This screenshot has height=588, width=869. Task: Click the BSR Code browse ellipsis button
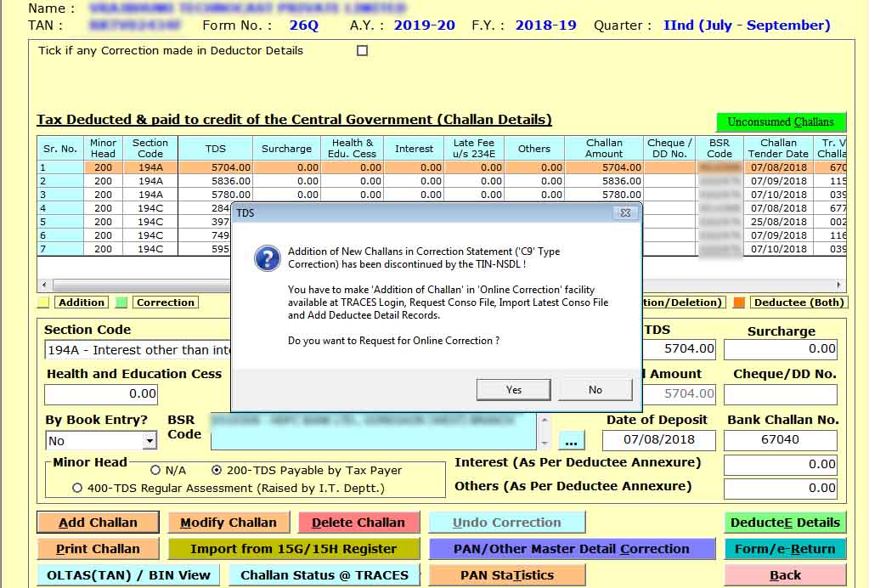pyautogui.click(x=572, y=440)
